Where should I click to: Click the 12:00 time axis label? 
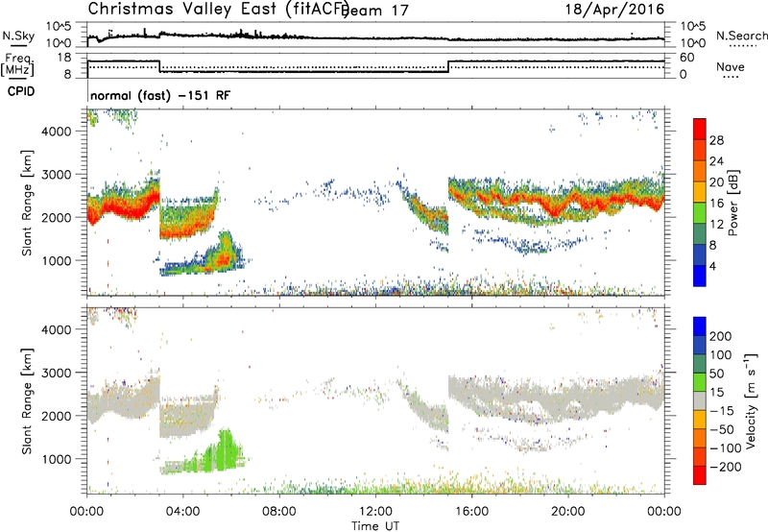375,512
